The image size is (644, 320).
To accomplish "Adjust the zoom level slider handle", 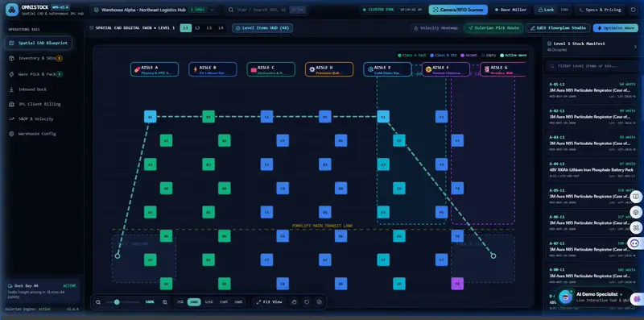I will pyautogui.click(x=117, y=302).
